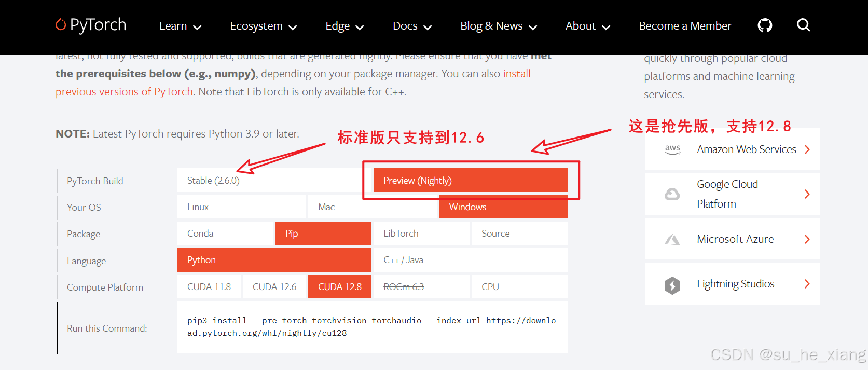Select CPU compute platform
The width and height of the screenshot is (868, 370).
point(520,287)
